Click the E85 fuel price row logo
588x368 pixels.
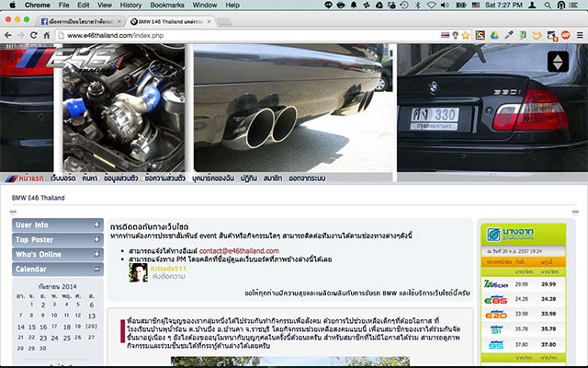coord(496,299)
